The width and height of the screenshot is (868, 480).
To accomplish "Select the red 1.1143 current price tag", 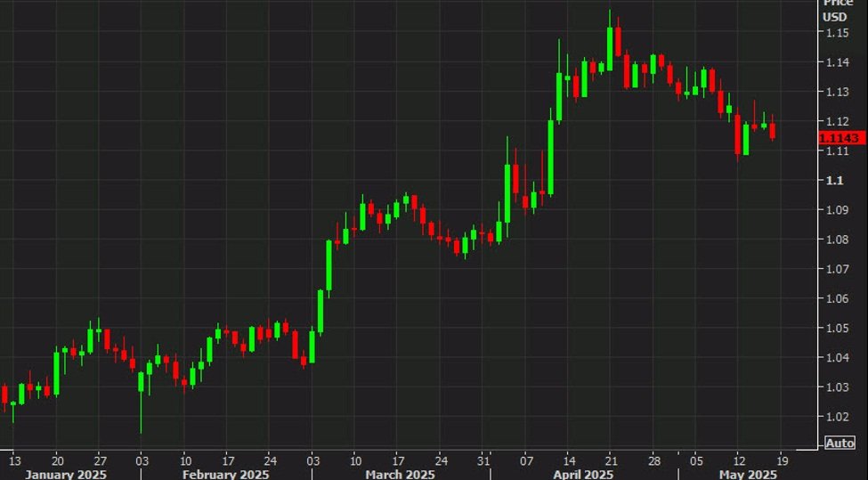I will (840, 137).
